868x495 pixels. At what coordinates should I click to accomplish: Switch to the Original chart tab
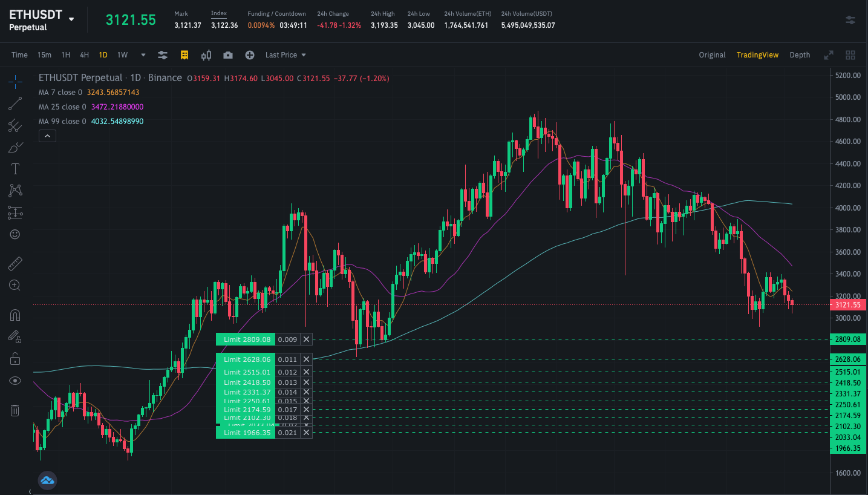point(712,55)
